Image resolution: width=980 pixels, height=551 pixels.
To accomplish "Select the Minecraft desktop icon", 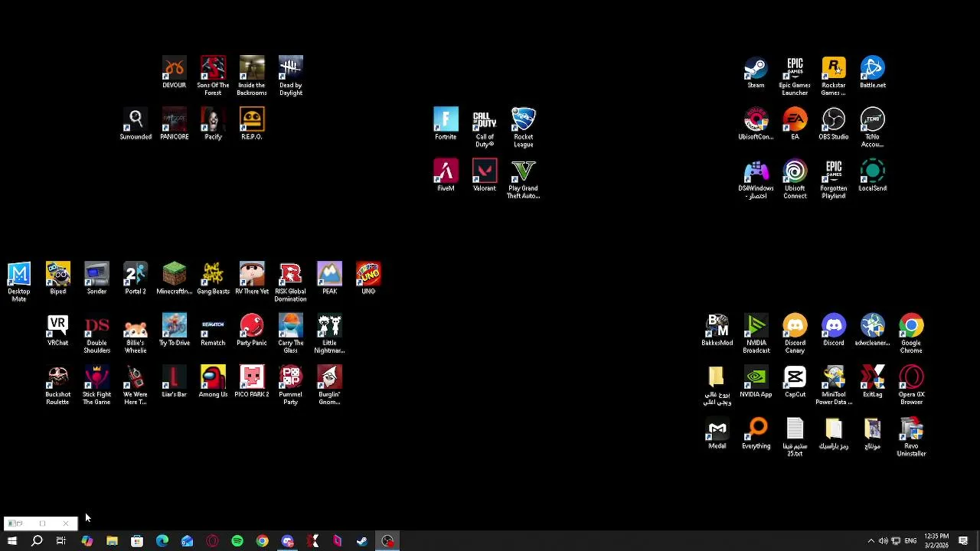I will point(174,279).
